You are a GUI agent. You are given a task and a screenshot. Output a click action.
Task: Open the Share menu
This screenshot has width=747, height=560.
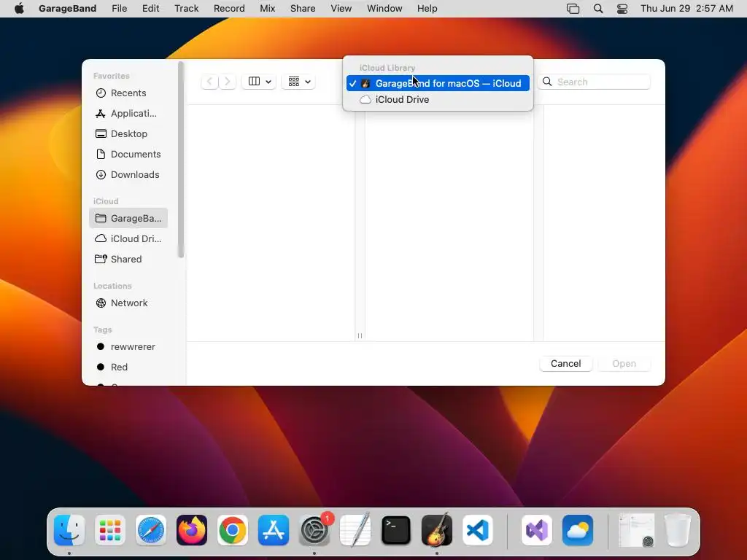tap(303, 9)
